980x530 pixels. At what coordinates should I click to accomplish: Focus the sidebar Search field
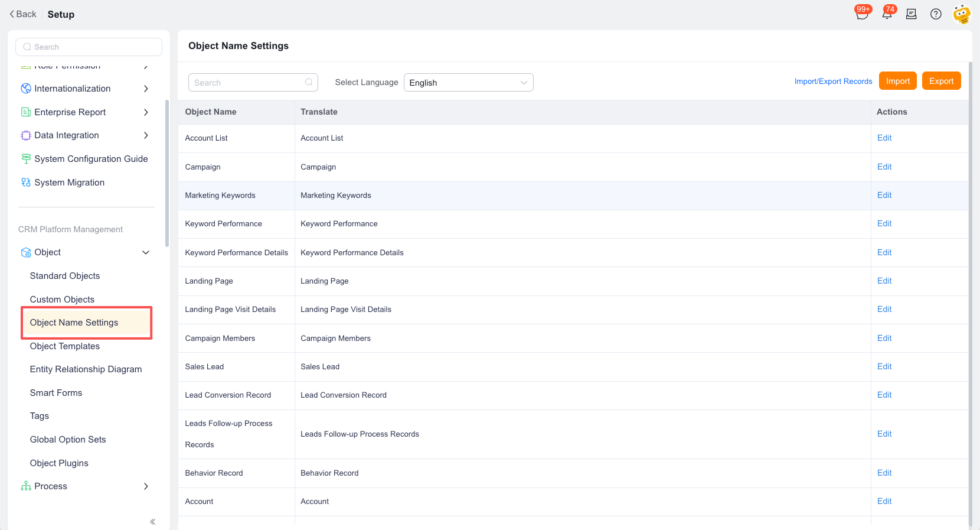coord(89,47)
